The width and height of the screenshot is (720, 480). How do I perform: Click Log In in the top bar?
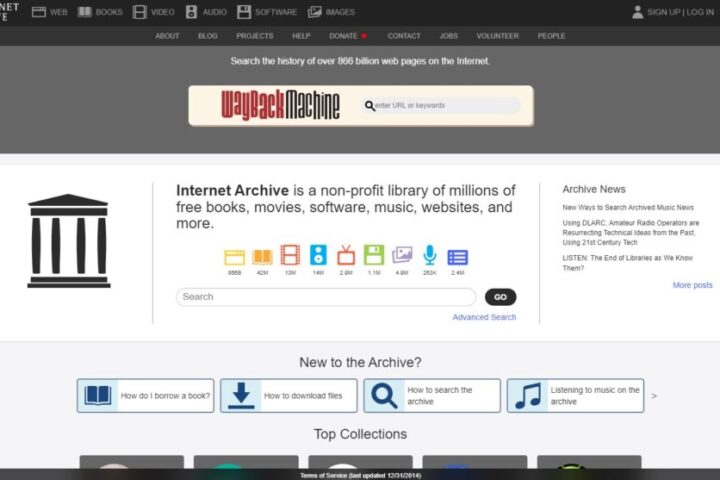click(700, 12)
